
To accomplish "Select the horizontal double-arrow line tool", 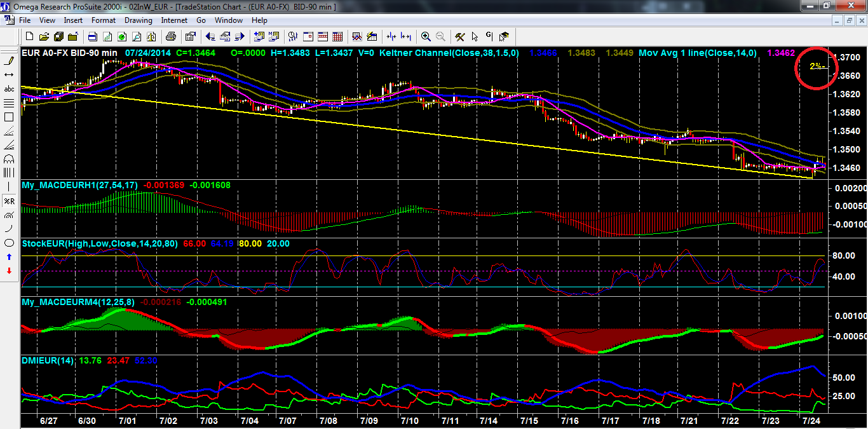I will (x=9, y=75).
